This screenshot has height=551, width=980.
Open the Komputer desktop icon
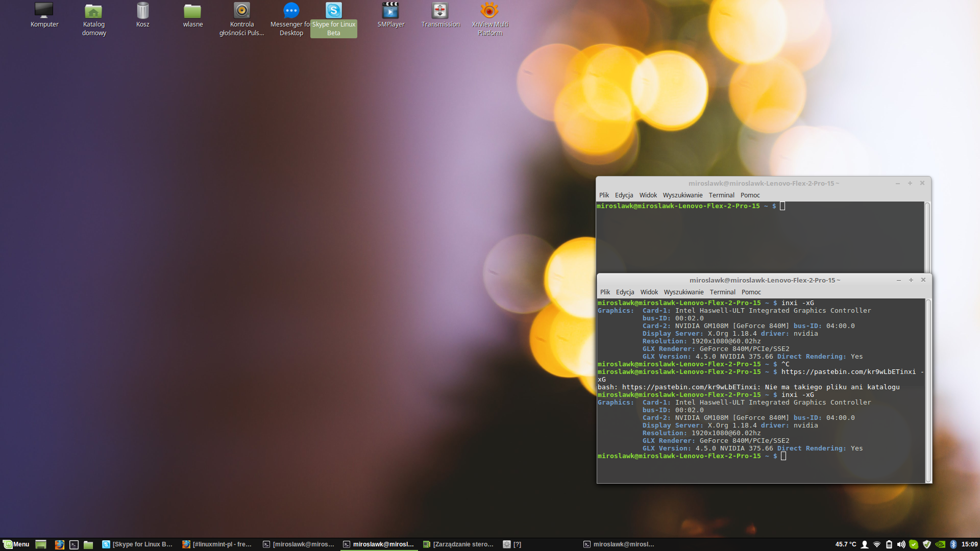[x=44, y=15]
